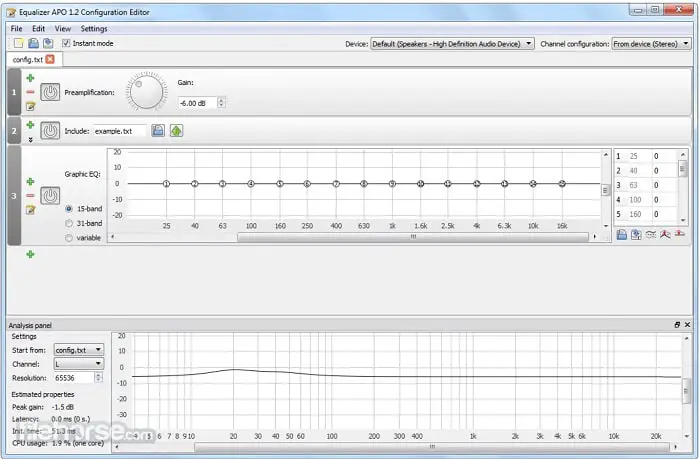
Task: Click the save file toolbar icon
Action: point(48,43)
